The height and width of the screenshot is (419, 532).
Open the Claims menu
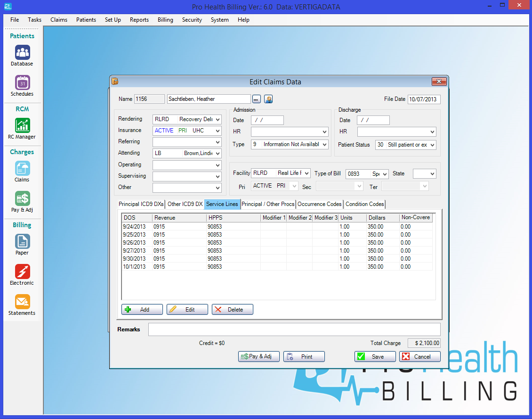click(58, 20)
